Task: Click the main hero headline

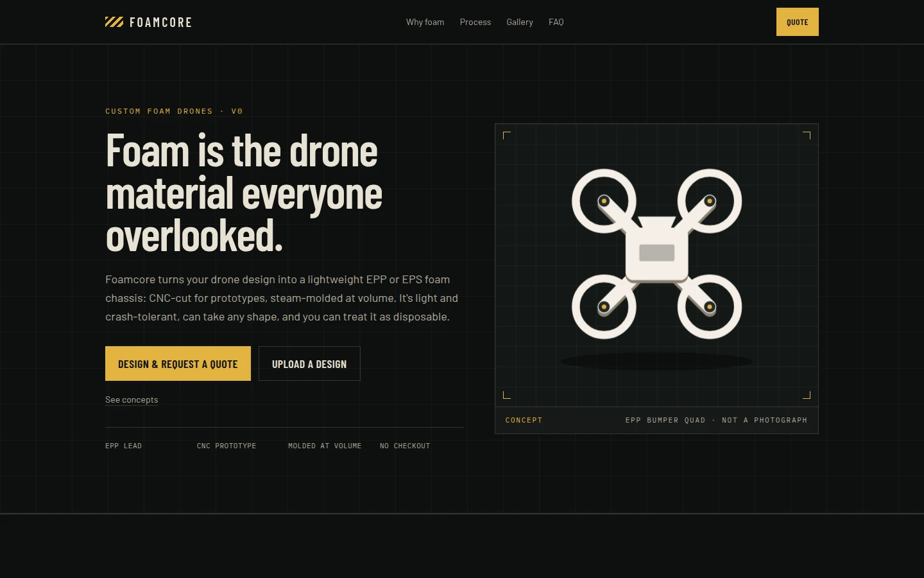Action: pos(244,193)
